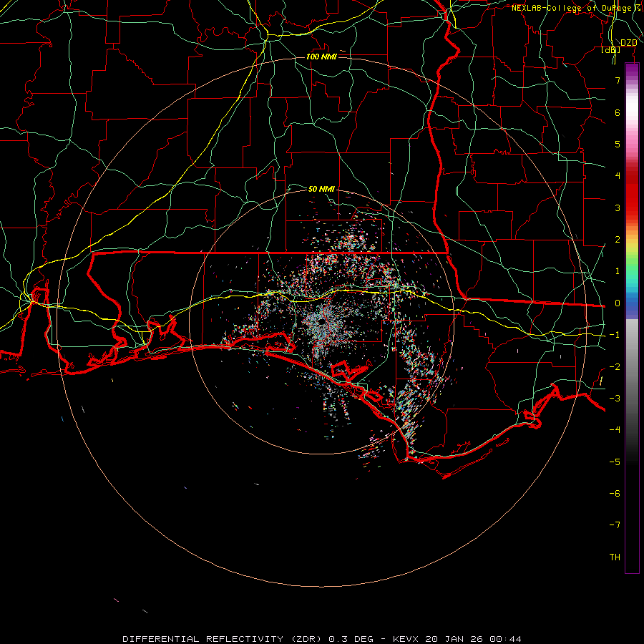Click the "50 NMI" range ring label

(321, 189)
